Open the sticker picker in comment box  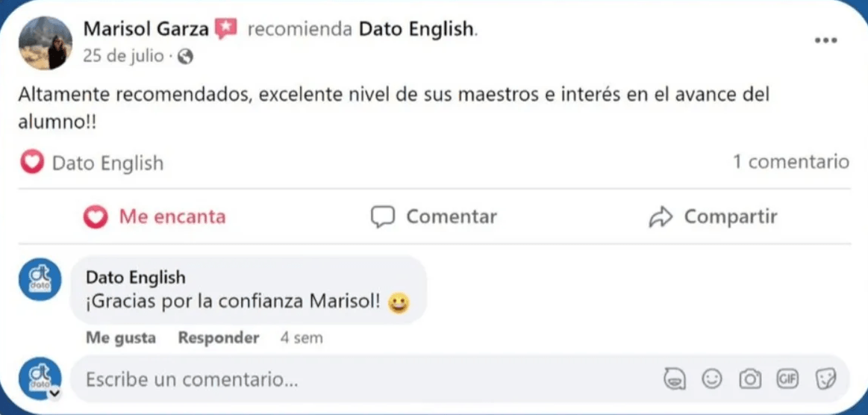pyautogui.click(x=825, y=379)
